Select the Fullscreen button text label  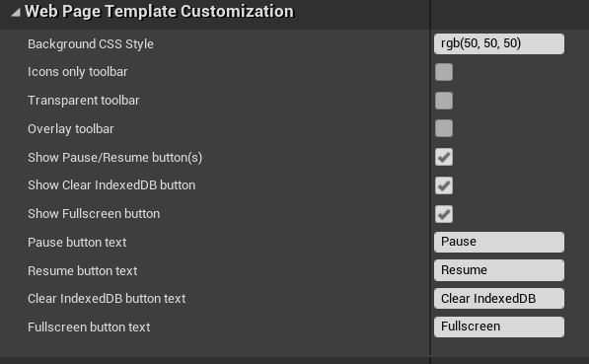(x=89, y=328)
